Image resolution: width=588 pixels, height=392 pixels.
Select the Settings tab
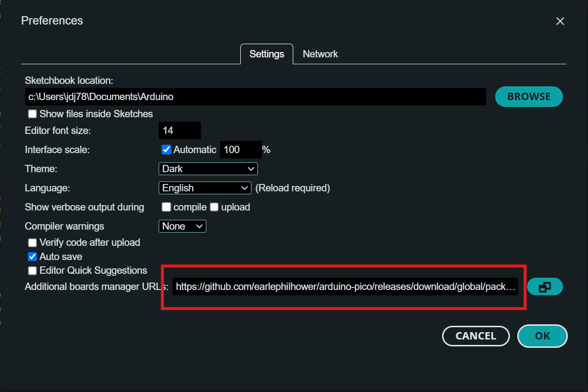pyautogui.click(x=267, y=54)
